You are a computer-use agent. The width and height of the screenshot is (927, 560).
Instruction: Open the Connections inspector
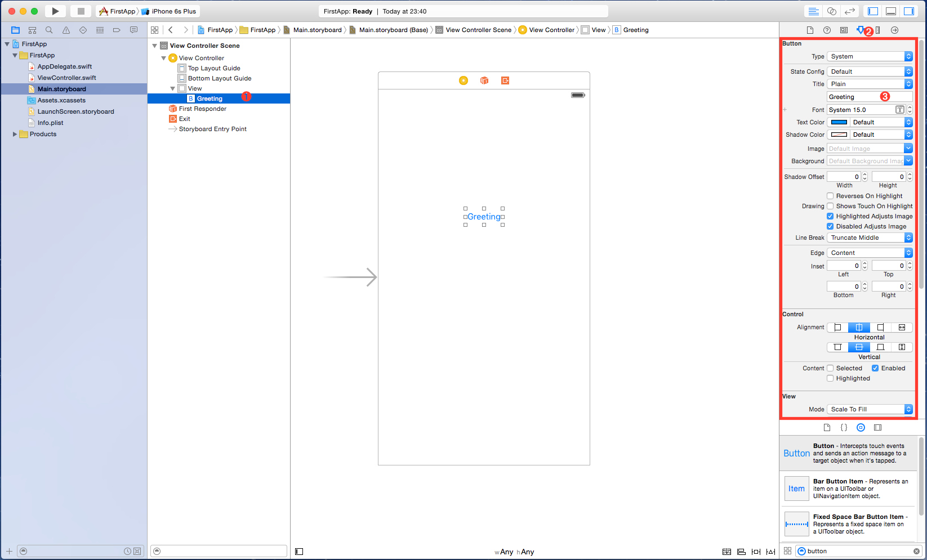point(894,30)
